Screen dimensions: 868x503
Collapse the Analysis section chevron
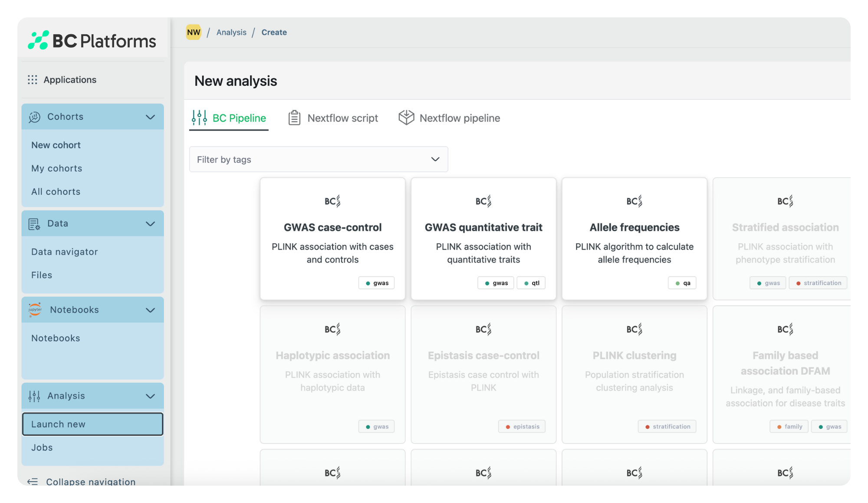pos(150,396)
